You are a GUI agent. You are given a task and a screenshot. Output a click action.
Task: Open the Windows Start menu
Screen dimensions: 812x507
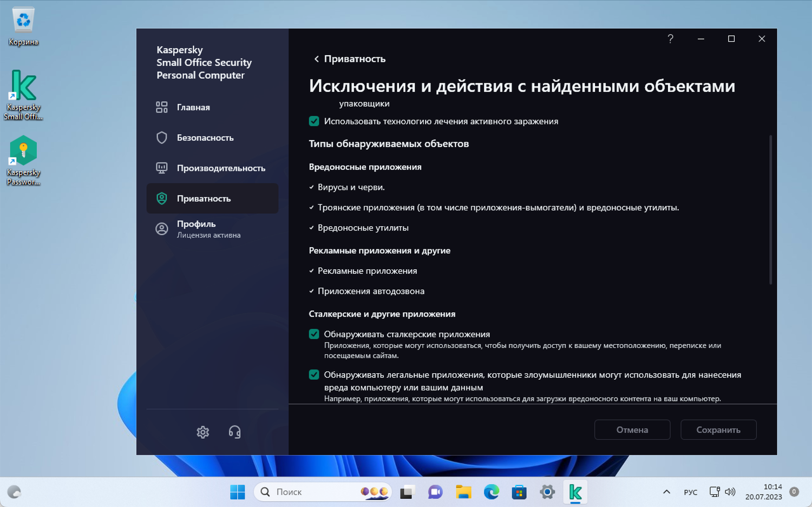tap(237, 492)
